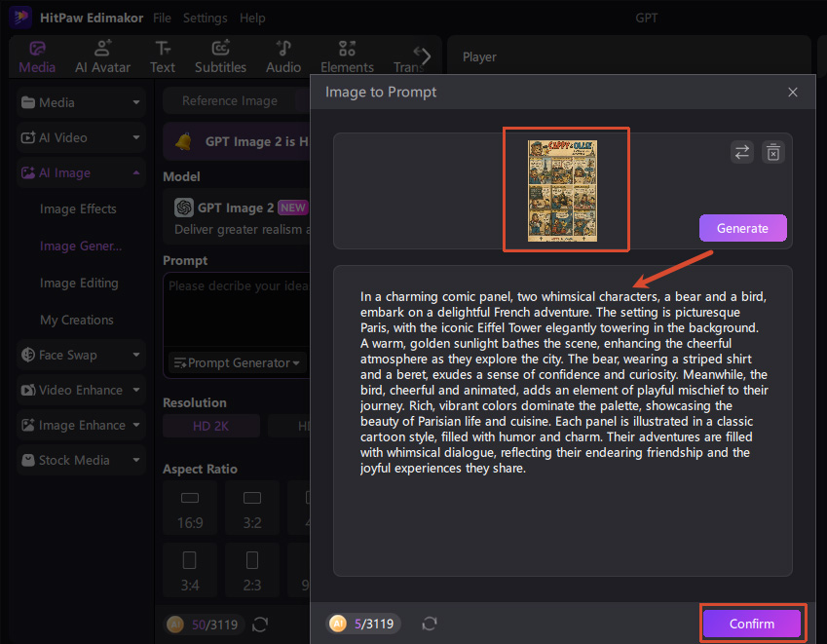This screenshot has width=827, height=644.
Task: Switch to the AI Avatar tab
Action: 102,57
